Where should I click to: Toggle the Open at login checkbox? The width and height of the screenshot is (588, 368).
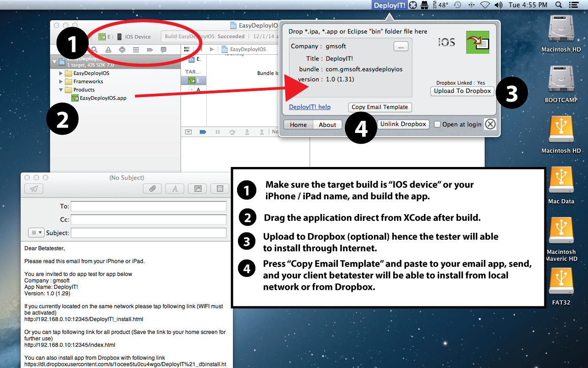coord(437,124)
